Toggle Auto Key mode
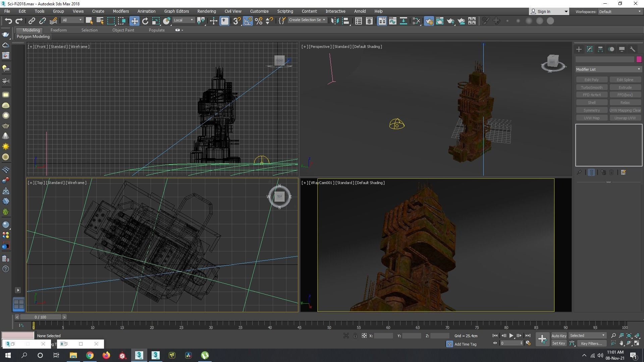This screenshot has width=644, height=362. [559, 336]
